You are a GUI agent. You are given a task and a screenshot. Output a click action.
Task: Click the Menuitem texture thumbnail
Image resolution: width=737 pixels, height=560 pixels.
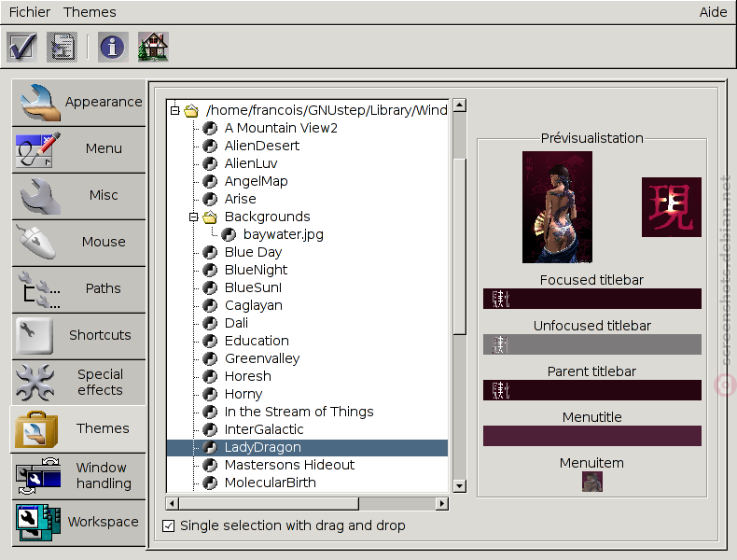591,482
